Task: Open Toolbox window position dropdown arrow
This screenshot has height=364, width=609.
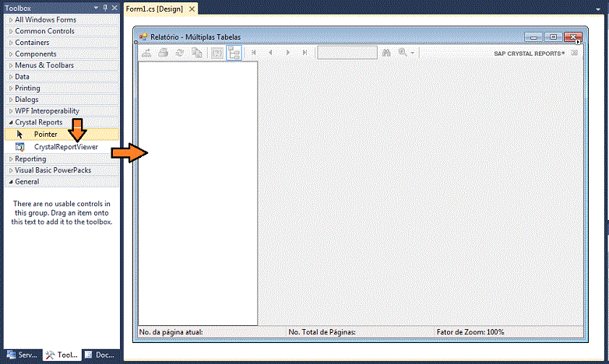Action: [96, 8]
